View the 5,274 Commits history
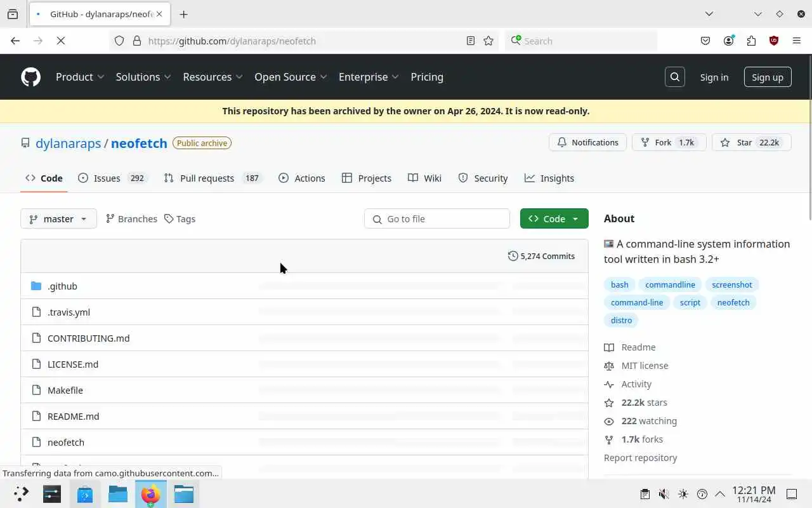Image resolution: width=812 pixels, height=508 pixels. click(541, 256)
